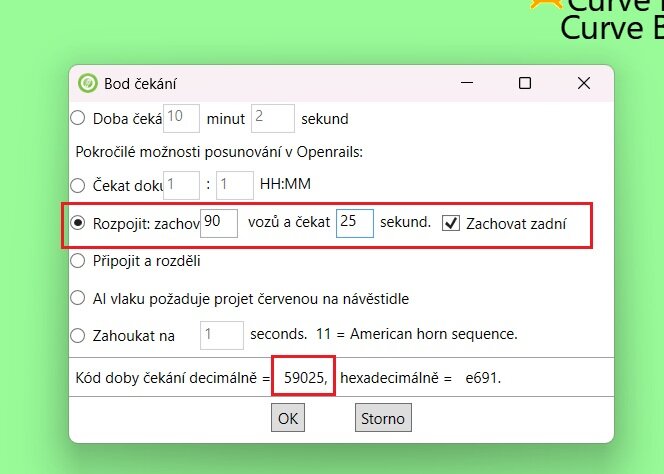Cancel with the Storno button
The image size is (664, 474).
383,418
